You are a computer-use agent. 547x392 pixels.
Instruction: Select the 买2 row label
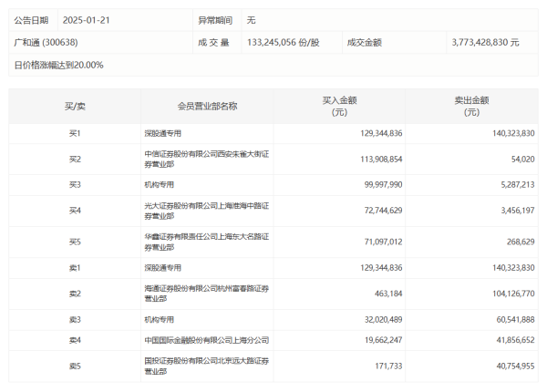75,159
